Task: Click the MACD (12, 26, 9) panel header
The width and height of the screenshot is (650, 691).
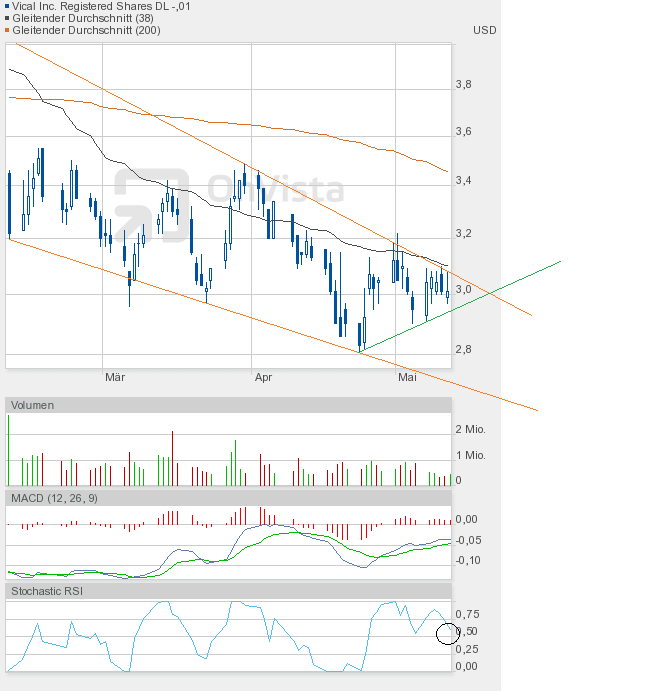Action: pos(54,498)
